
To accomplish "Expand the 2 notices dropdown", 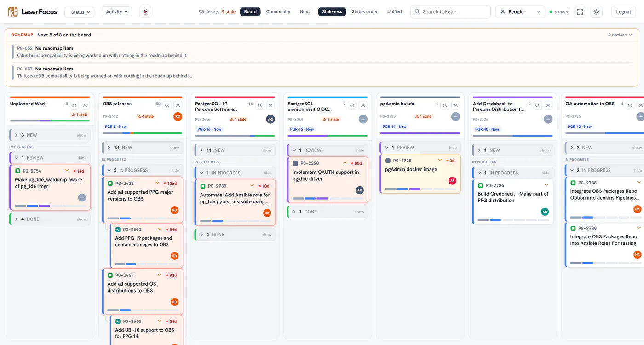I will click(620, 35).
